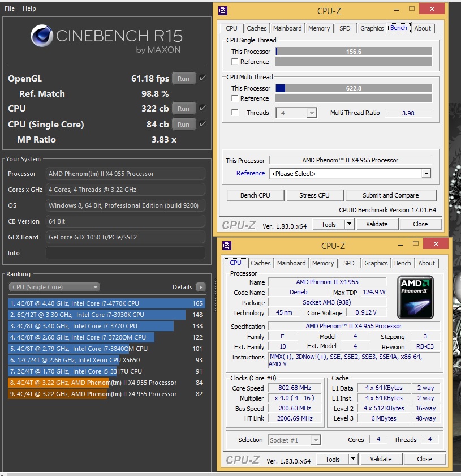Minimize the upper CPU-Z window
Viewport: 461px width, 476px height.
coord(396,10)
